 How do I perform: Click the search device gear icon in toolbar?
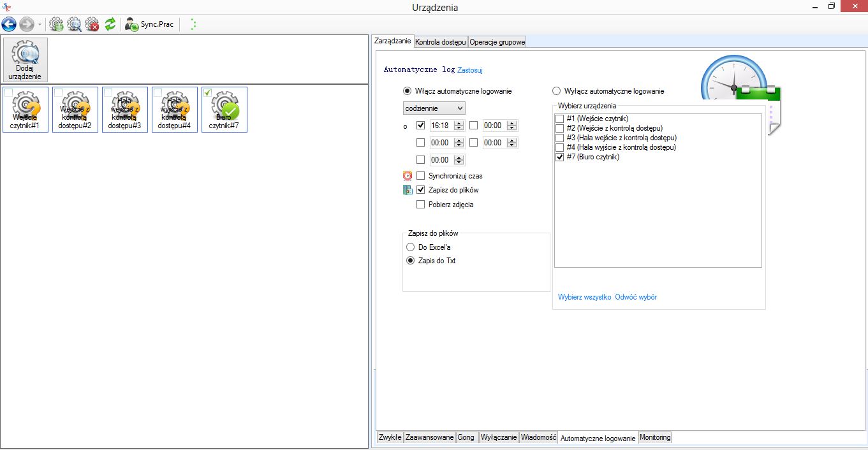click(74, 25)
